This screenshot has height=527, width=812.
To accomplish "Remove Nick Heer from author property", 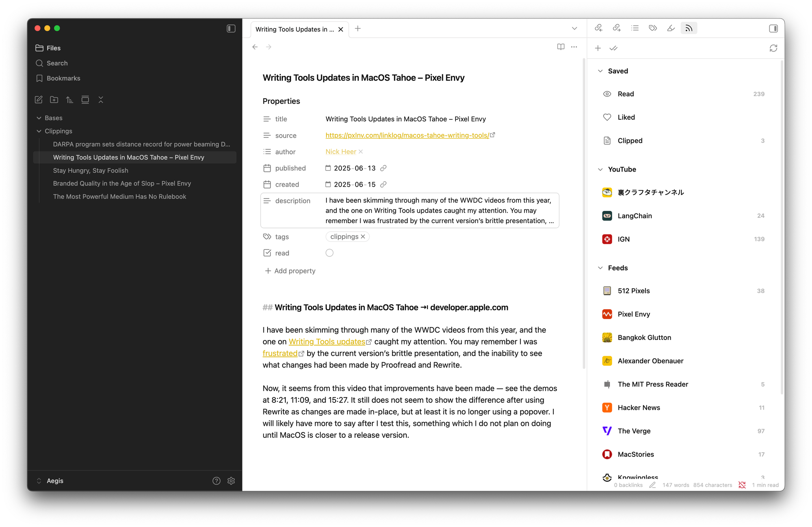I will [x=361, y=152].
